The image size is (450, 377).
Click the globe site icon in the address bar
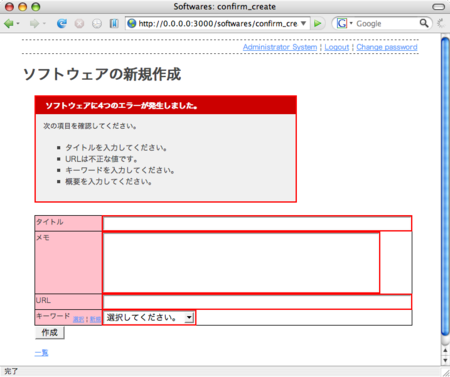[x=132, y=23]
